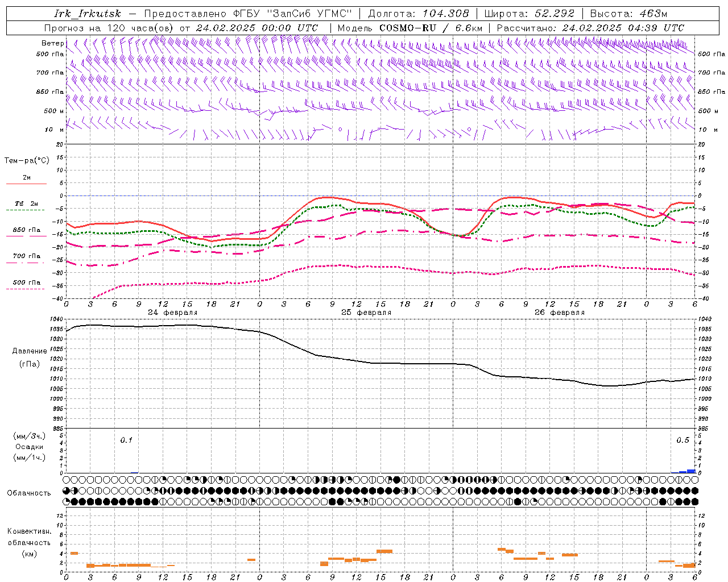Click the "Td 2м" dew point legend entry
The width and height of the screenshot is (728, 582).
pos(26,203)
